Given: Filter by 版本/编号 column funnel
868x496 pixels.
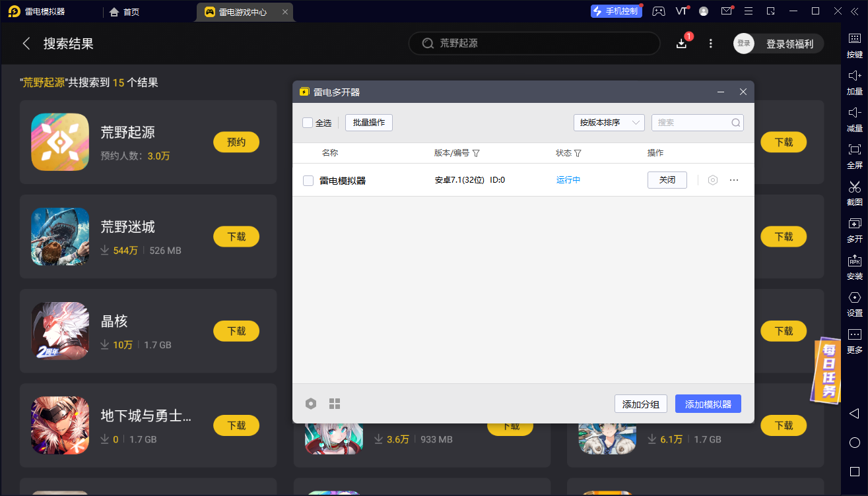Looking at the screenshot, I should pyautogui.click(x=476, y=153).
